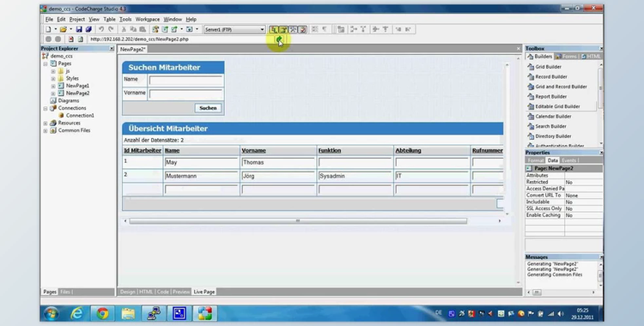Expand the Resources tree node
This screenshot has height=326, width=644.
46,123
